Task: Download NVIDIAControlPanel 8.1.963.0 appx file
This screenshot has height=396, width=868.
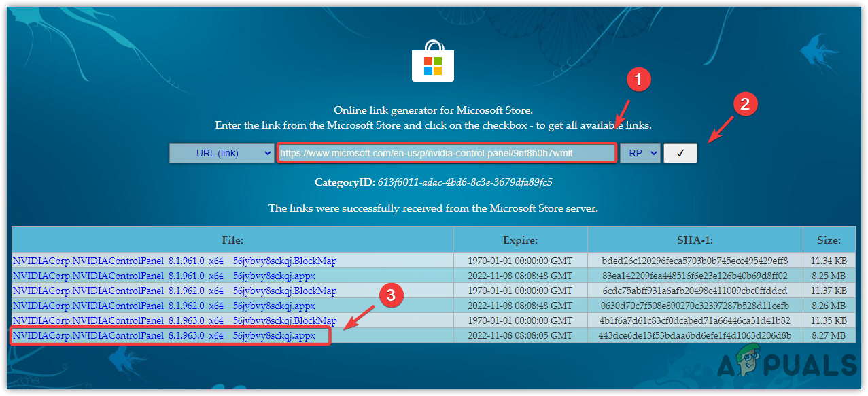Action: coord(163,335)
